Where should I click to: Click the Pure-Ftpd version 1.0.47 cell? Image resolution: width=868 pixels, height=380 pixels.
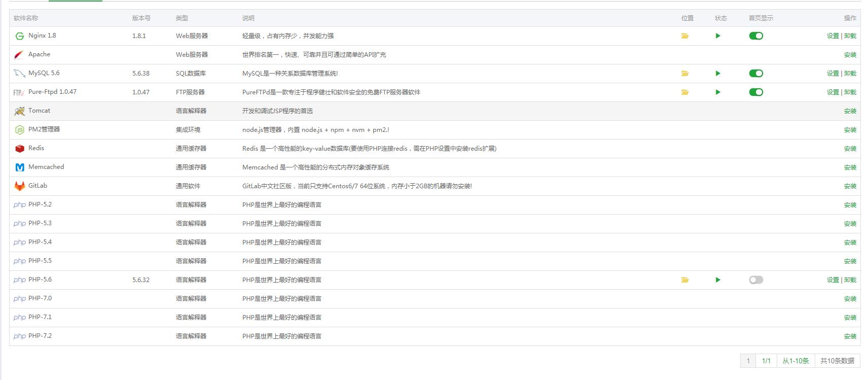tap(141, 92)
